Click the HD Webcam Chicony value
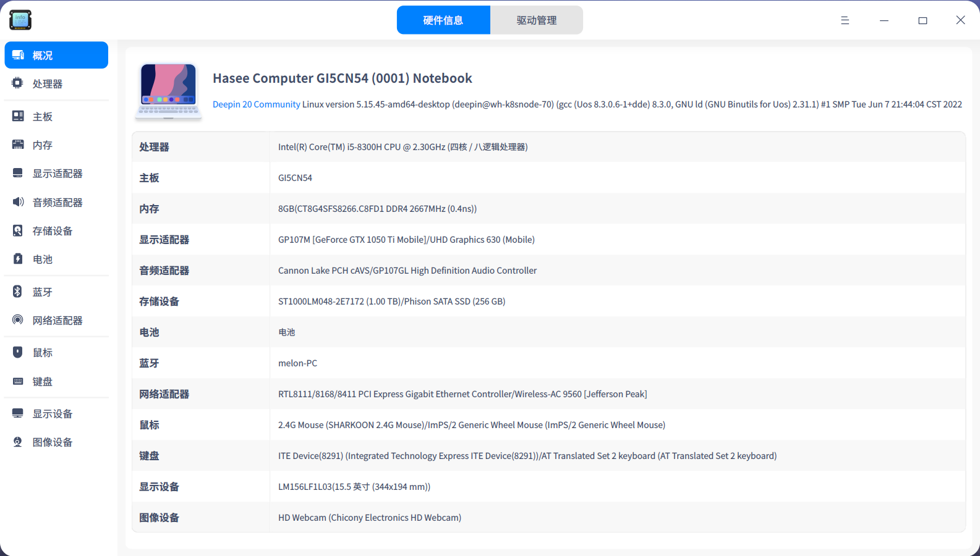The height and width of the screenshot is (556, 980). [x=370, y=518]
